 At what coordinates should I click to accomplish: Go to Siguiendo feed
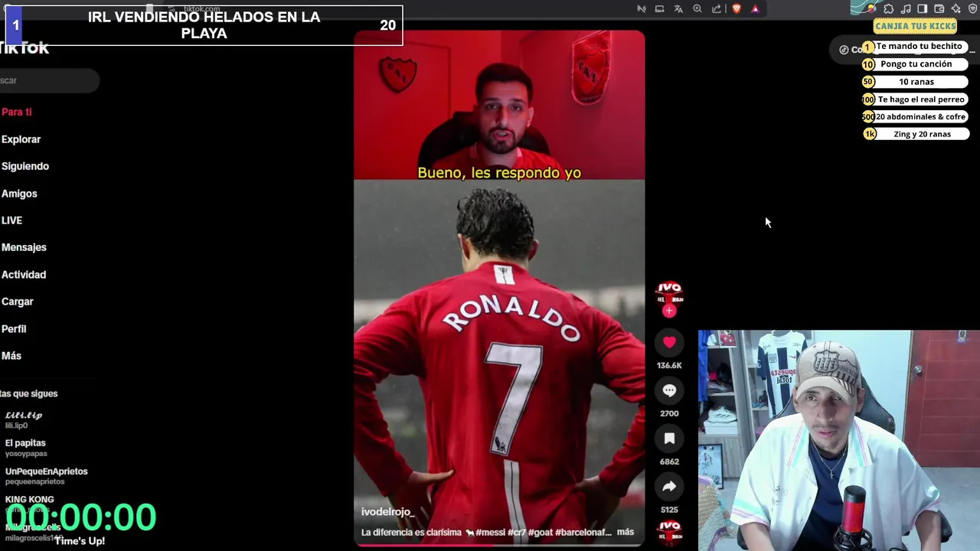coord(25,166)
